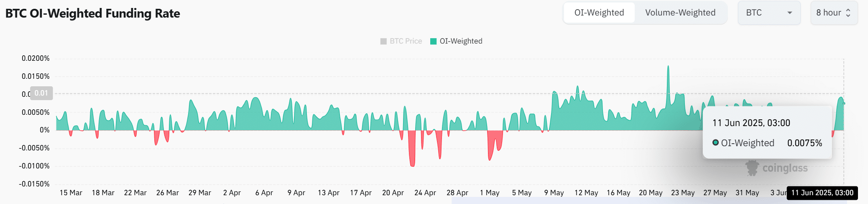The height and width of the screenshot is (204, 868).
Task: Click the 9 Apr date axis label
Action: 296,193
